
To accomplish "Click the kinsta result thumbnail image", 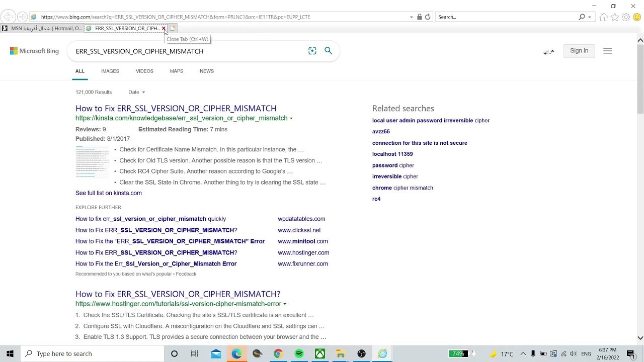I will [x=93, y=162].
